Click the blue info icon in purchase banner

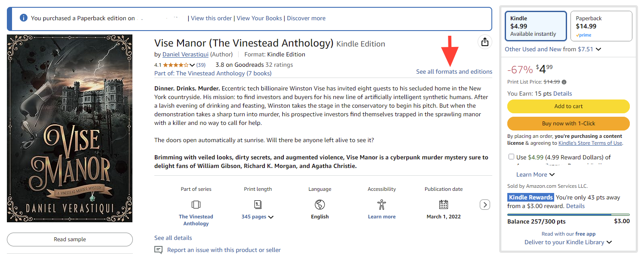click(24, 18)
